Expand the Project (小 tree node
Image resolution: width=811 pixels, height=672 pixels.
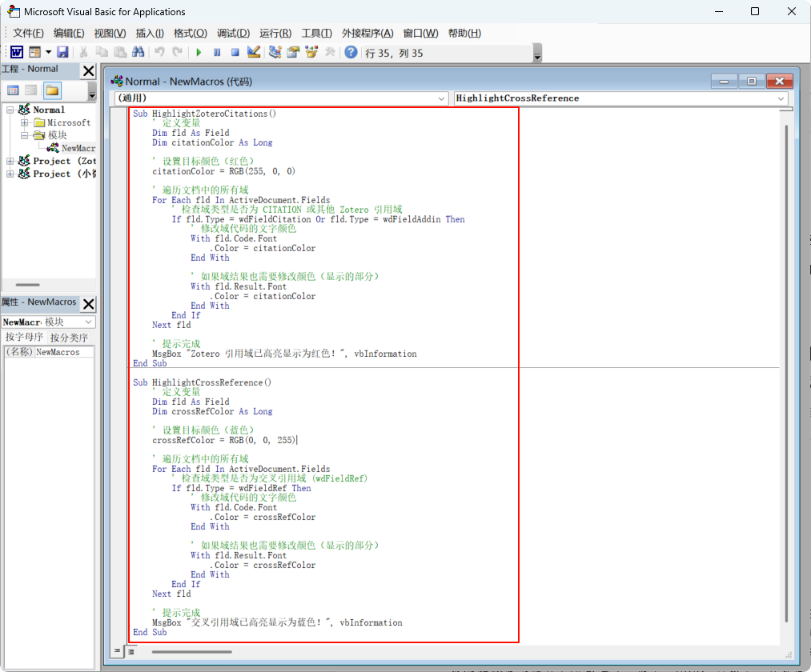(10, 174)
